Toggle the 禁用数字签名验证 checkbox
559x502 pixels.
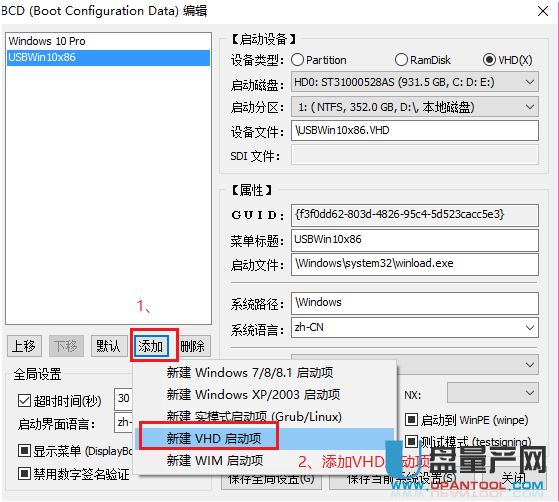click(x=24, y=474)
